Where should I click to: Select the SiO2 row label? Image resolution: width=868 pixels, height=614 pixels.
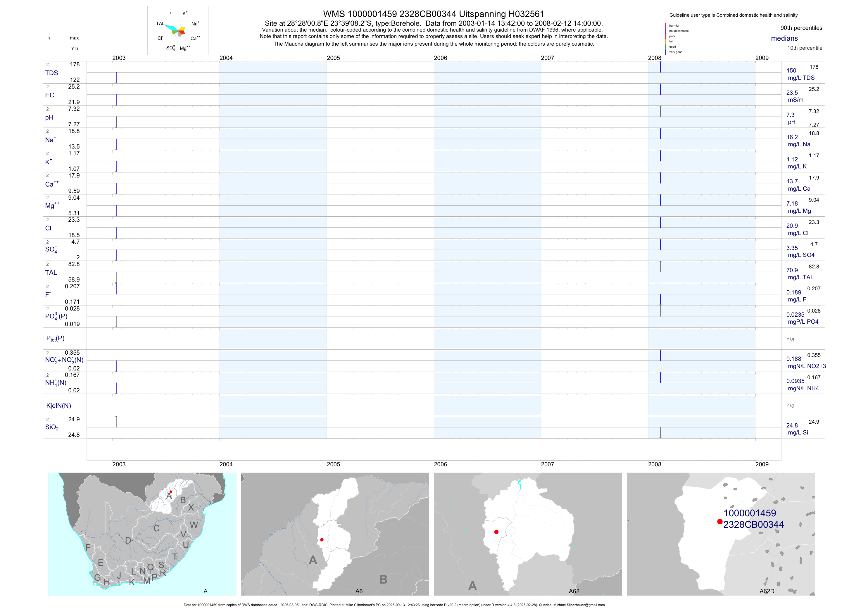[52, 427]
